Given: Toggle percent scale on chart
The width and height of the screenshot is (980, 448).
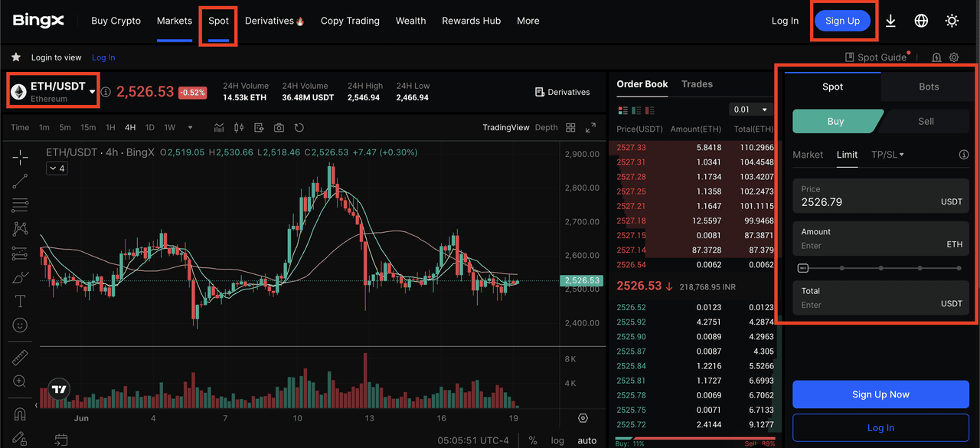Looking at the screenshot, I should tap(533, 440).
